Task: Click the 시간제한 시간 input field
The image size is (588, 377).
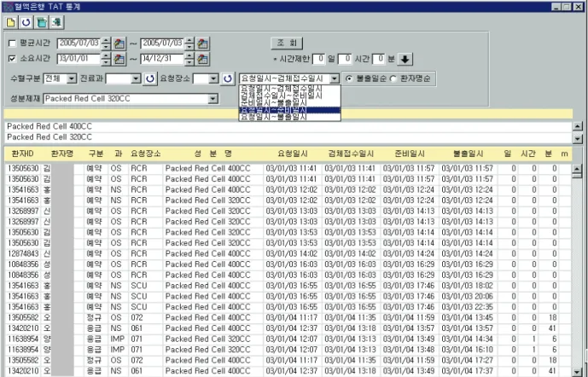Action: [x=345, y=59]
